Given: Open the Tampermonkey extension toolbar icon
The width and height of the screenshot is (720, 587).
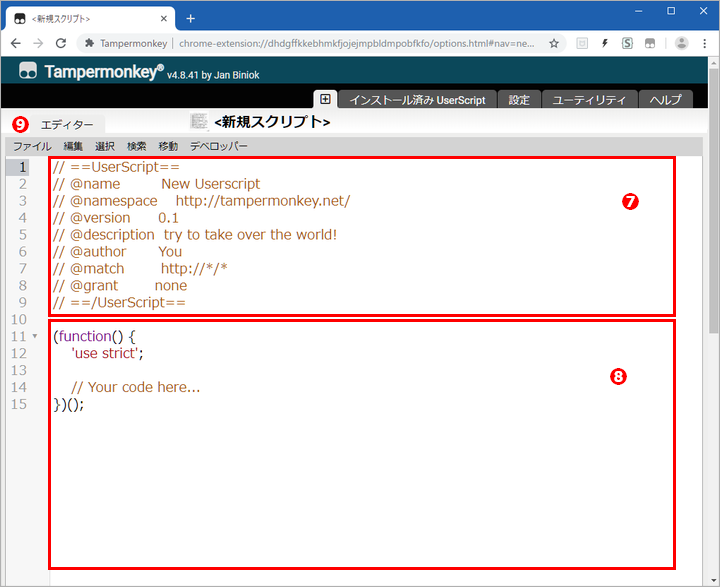Looking at the screenshot, I should [650, 43].
